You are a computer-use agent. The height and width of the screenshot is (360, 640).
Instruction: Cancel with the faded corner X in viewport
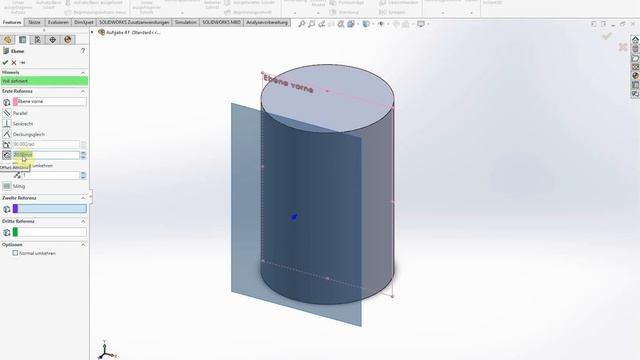point(623,47)
